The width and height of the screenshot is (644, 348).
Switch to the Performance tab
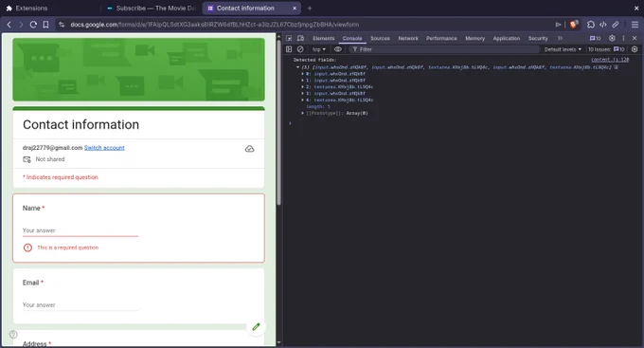point(441,38)
